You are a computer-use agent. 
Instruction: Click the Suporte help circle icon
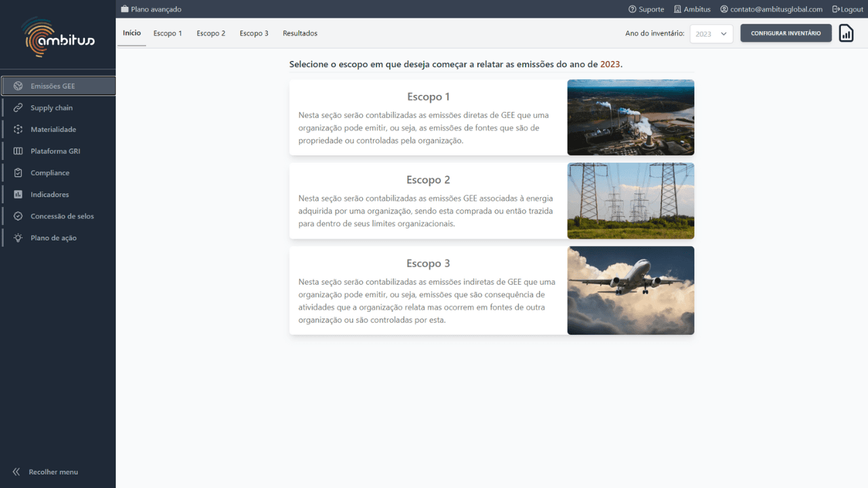(633, 9)
